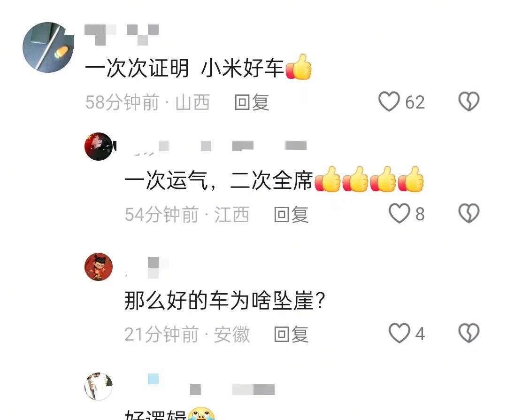This screenshot has height=420, width=507.
Task: Select the reply text 那么好的车为啥坠崖?
Action: (225, 300)
